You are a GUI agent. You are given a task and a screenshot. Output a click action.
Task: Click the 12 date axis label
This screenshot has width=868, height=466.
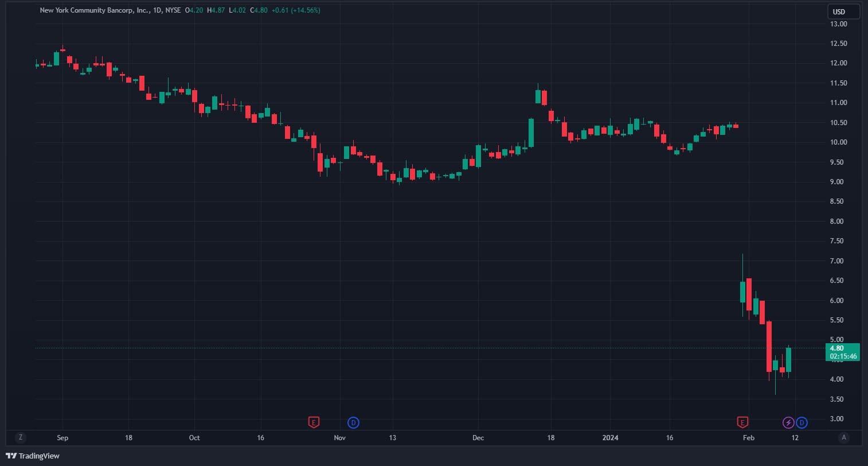click(795, 437)
